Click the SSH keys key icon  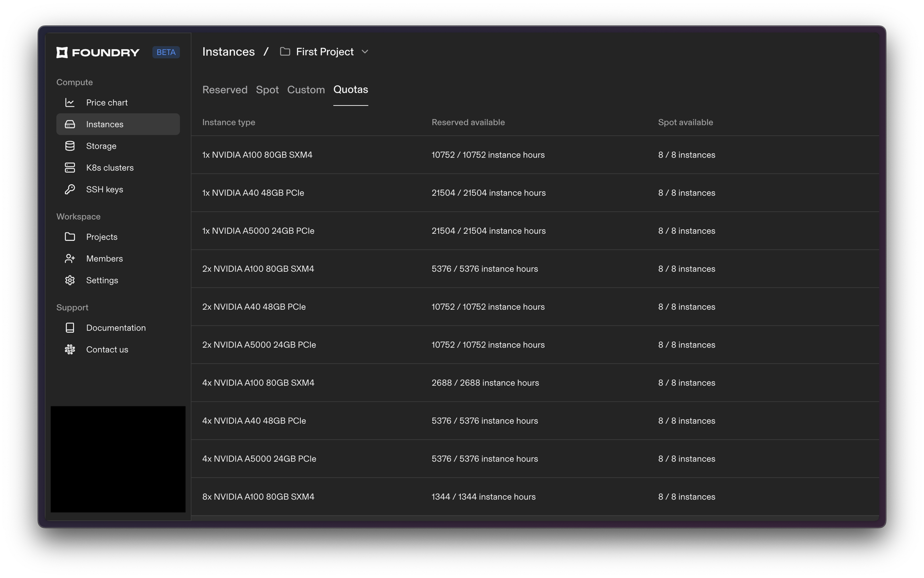coord(70,189)
